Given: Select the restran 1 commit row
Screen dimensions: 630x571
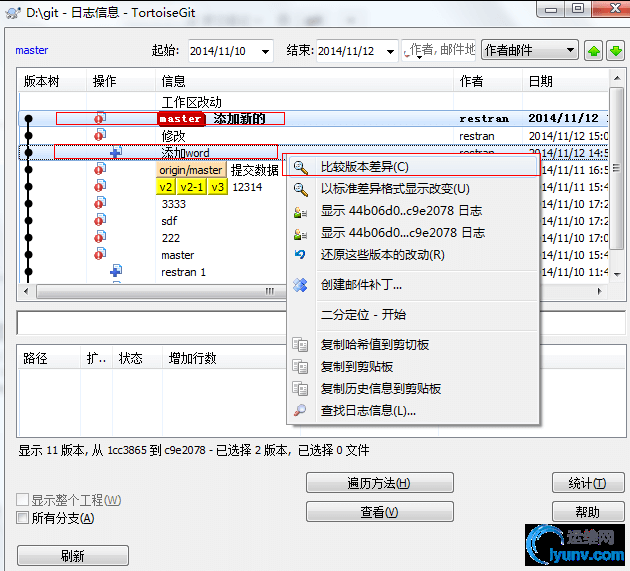Looking at the screenshot, I should (153, 272).
